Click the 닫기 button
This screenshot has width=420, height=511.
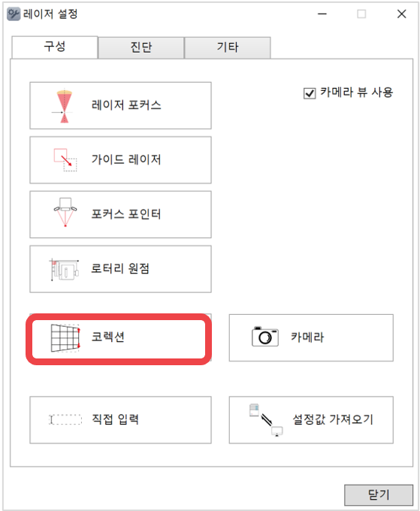tap(379, 495)
